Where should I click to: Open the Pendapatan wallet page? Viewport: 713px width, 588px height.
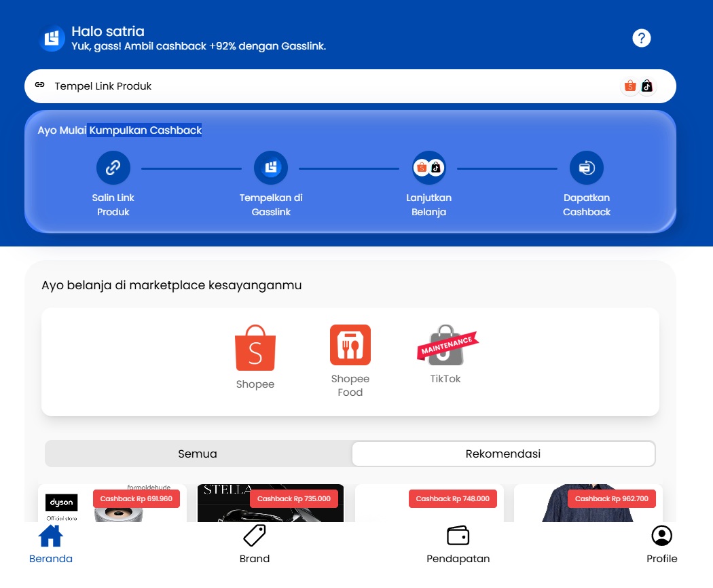point(458,544)
